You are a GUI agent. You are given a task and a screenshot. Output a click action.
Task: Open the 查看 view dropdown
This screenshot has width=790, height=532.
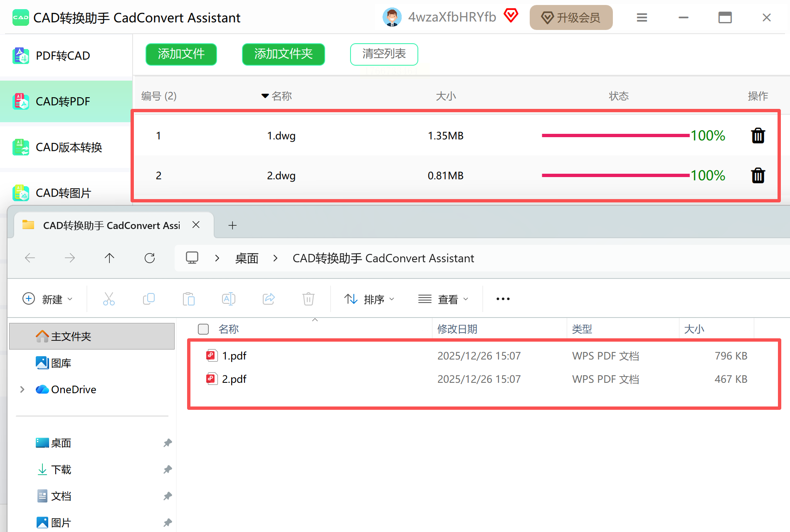pos(443,299)
